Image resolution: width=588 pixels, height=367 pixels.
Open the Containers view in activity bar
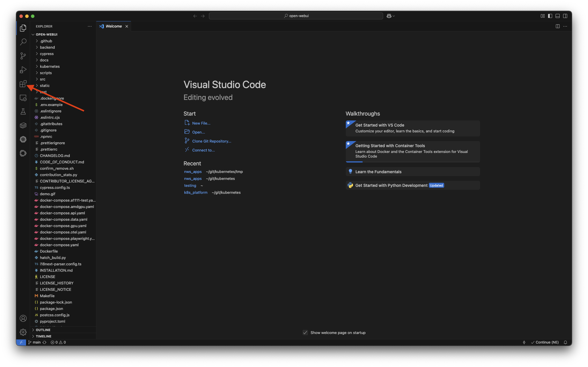tap(23, 125)
